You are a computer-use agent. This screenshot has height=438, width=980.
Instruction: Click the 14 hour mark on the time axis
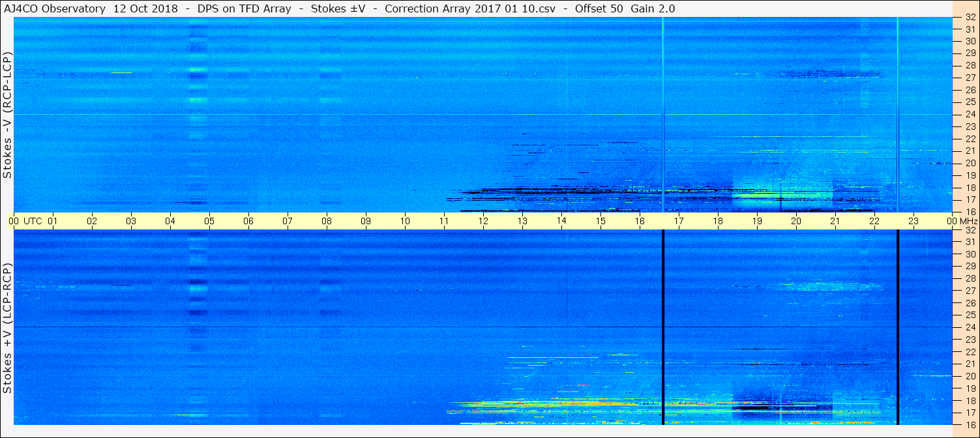pos(561,221)
